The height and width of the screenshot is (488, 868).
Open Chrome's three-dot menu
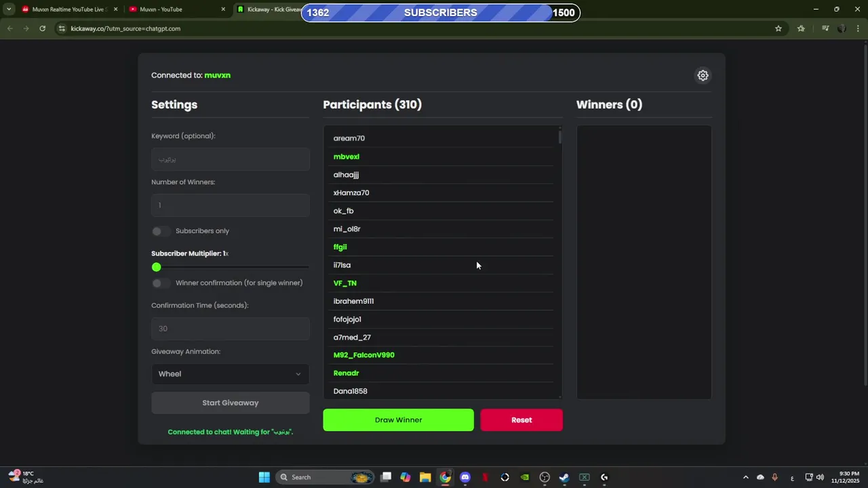[859, 28]
